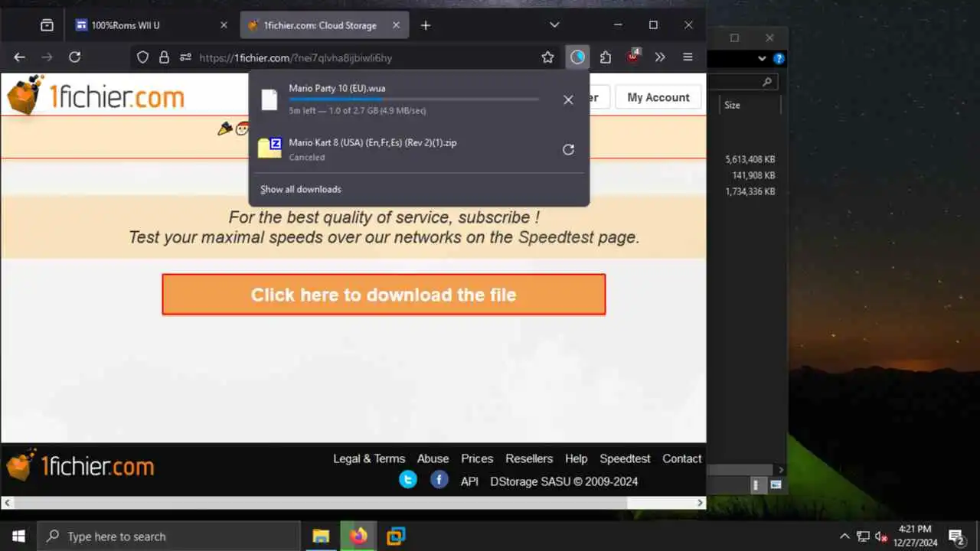Open Abuse footer link
Image resolution: width=980 pixels, height=551 pixels.
[433, 458]
